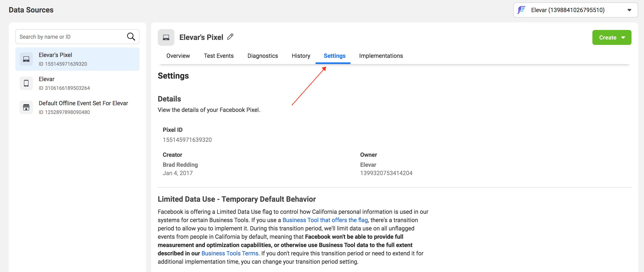Click the mobile phone icon beside Elevar
Viewport: 644px width, 272px height.
26,83
